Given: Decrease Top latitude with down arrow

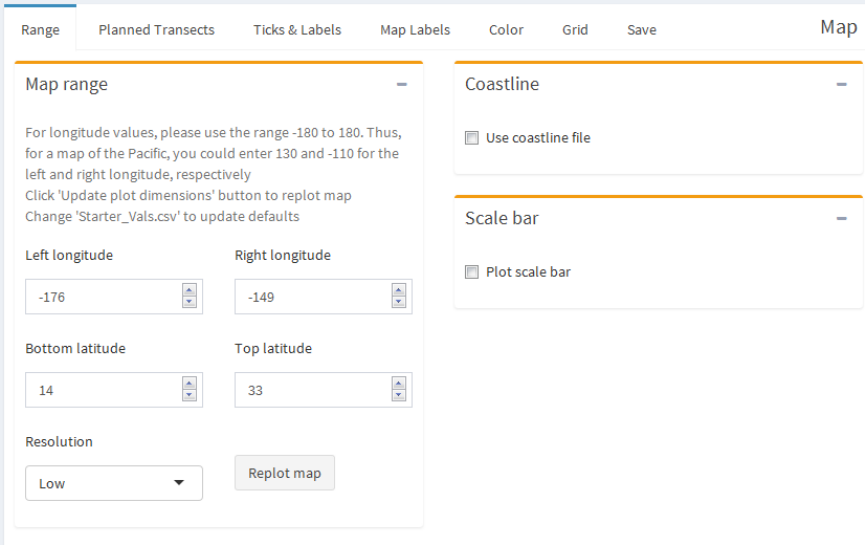Looking at the screenshot, I should point(398,396).
